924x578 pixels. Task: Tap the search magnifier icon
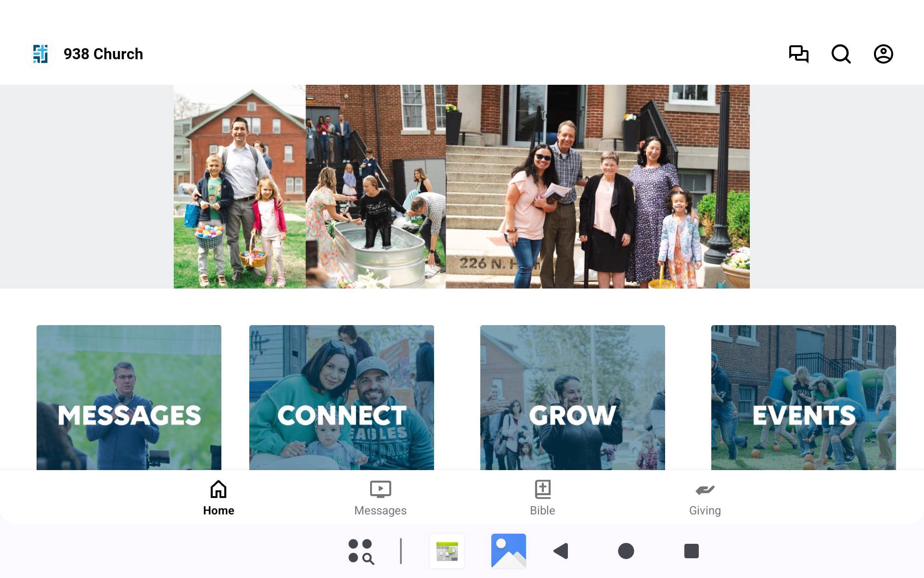point(841,54)
